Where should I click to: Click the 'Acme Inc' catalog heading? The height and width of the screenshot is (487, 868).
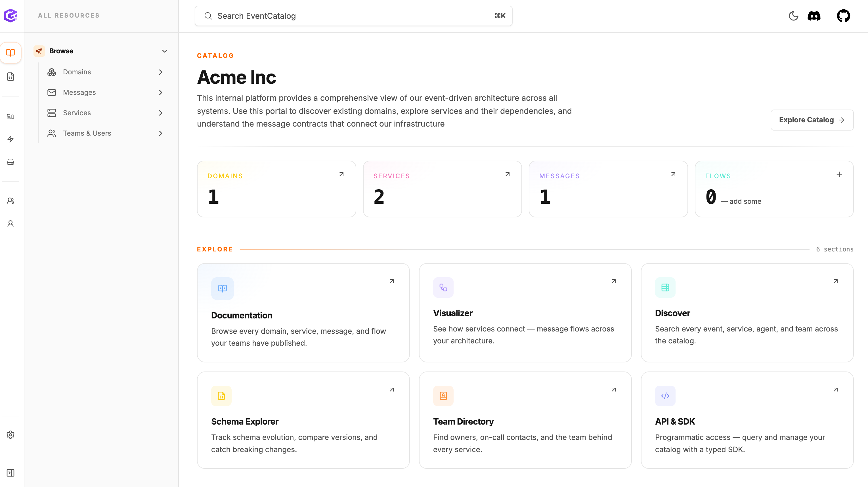(x=236, y=77)
